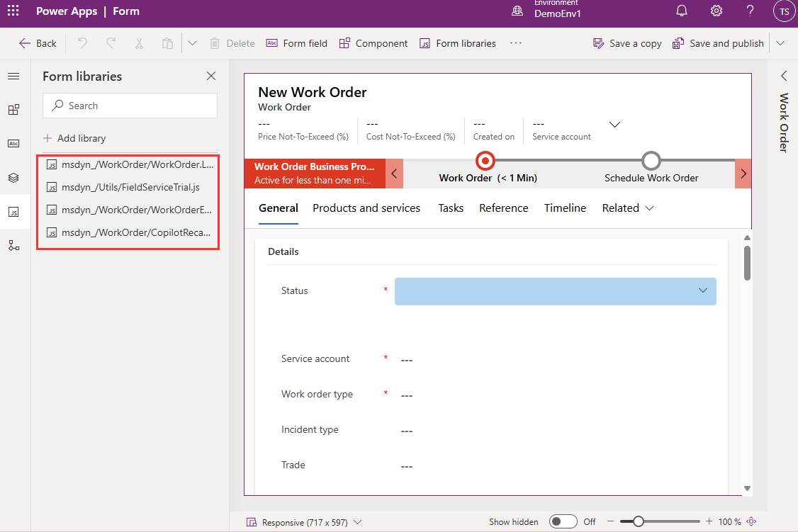The image size is (798, 532).
Task: Toggle Show hidden switch
Action: pos(563,522)
